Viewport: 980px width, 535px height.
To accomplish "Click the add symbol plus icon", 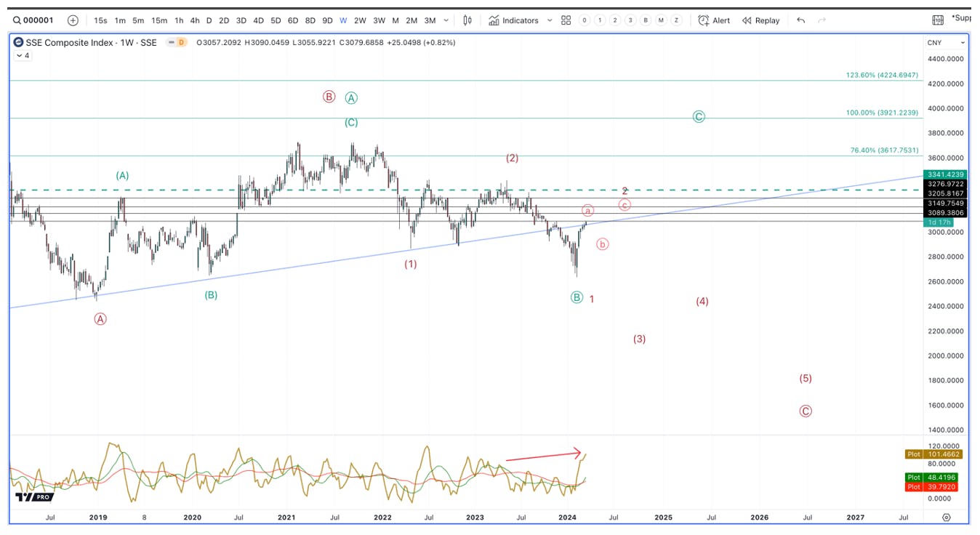I will 73,20.
